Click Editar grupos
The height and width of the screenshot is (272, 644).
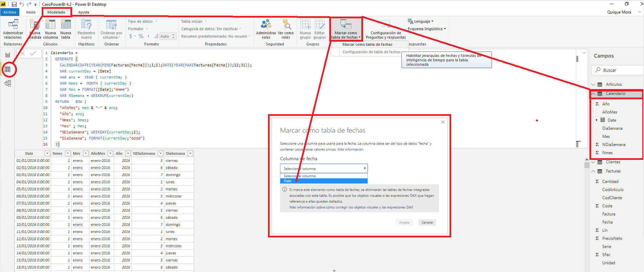click(319, 29)
